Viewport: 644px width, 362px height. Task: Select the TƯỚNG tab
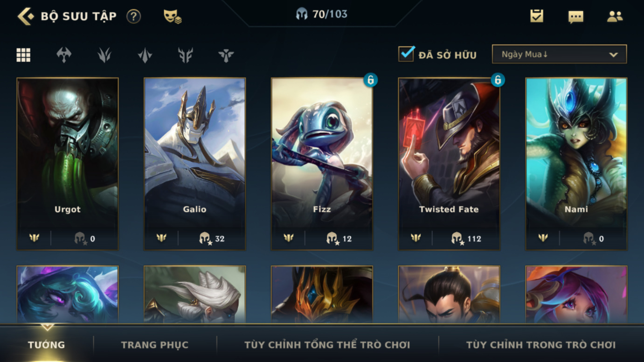pos(46,345)
